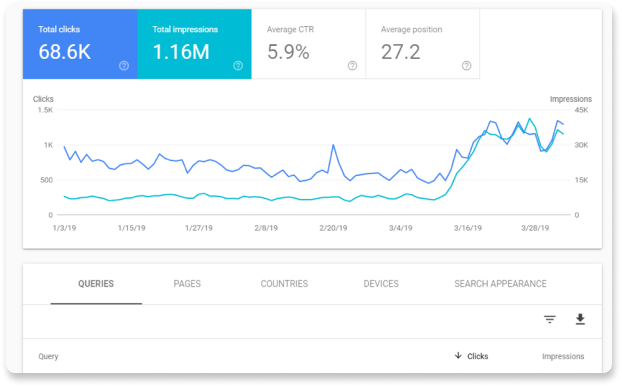Open help icon on Total impressions card
Image resolution: width=622 pixels, height=387 pixels.
point(238,66)
